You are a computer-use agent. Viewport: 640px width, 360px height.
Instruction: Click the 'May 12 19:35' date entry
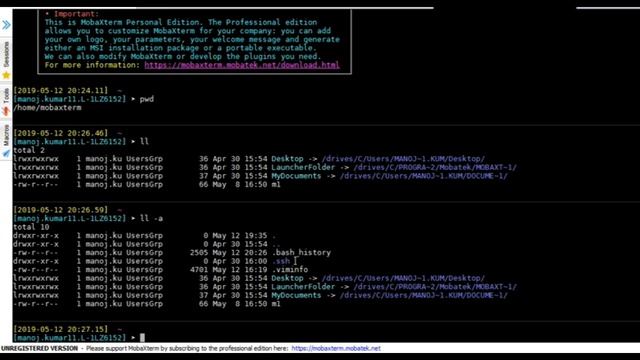click(x=240, y=236)
